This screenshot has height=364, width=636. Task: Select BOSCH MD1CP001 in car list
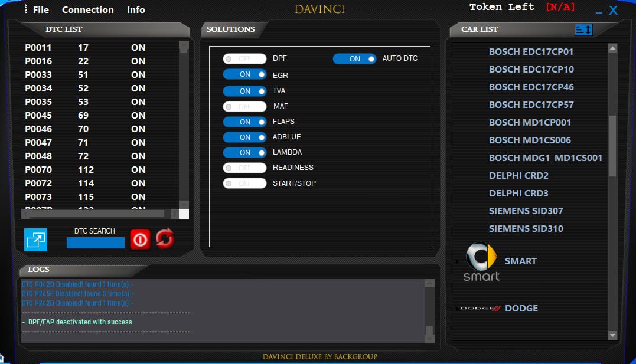click(530, 122)
